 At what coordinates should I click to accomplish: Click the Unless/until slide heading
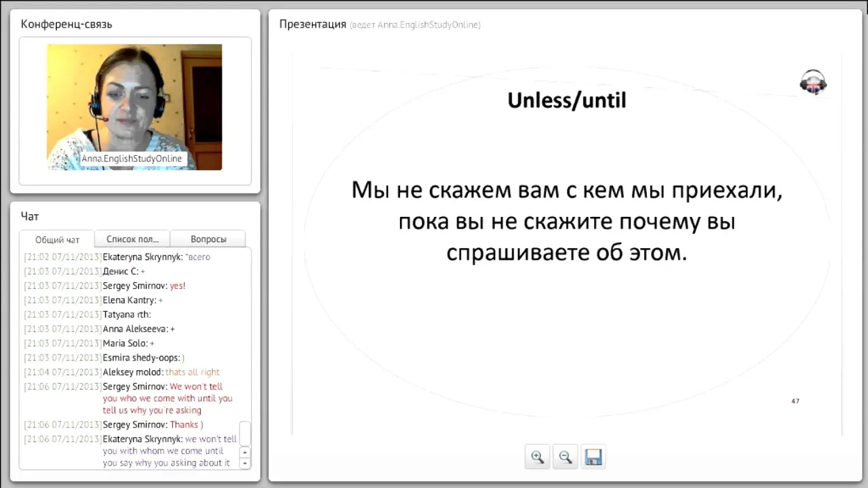pyautogui.click(x=567, y=100)
